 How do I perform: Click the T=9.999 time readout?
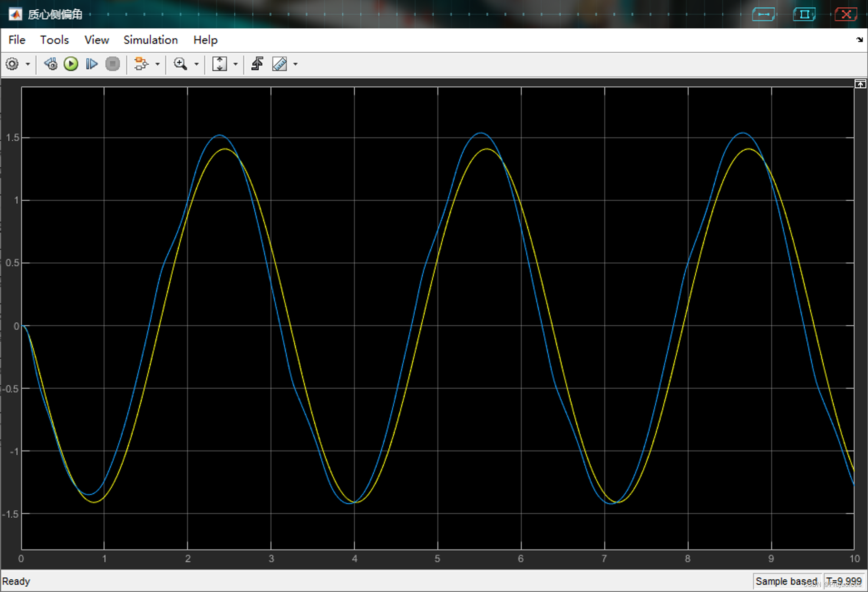tap(844, 581)
